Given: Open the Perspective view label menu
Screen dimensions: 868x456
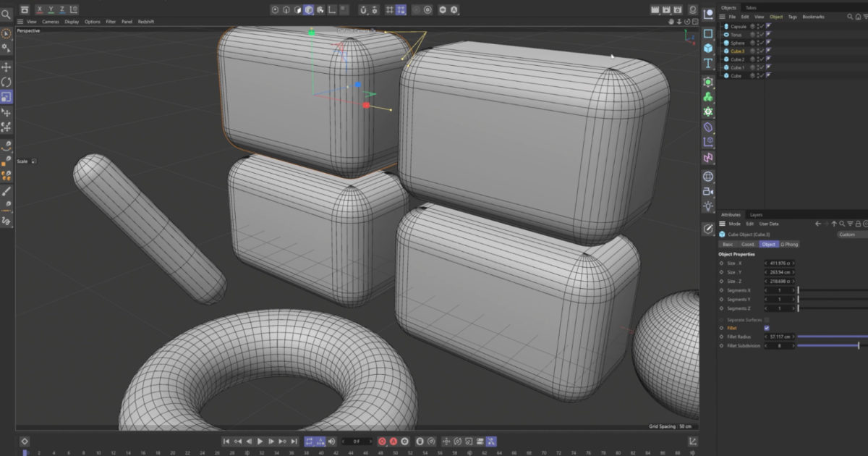Looking at the screenshot, I should (27, 30).
